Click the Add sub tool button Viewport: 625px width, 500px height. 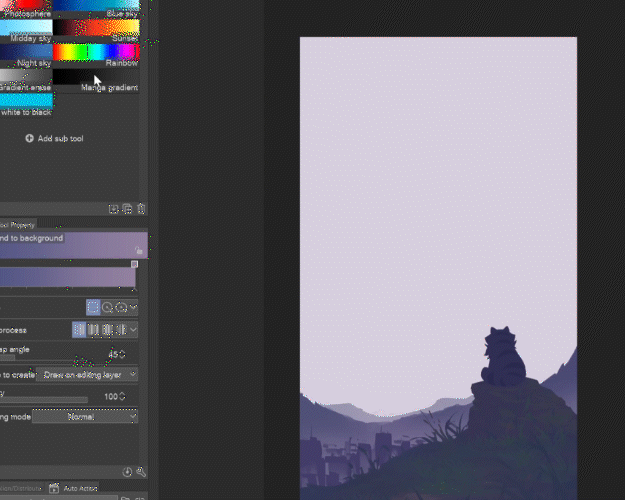click(x=55, y=138)
